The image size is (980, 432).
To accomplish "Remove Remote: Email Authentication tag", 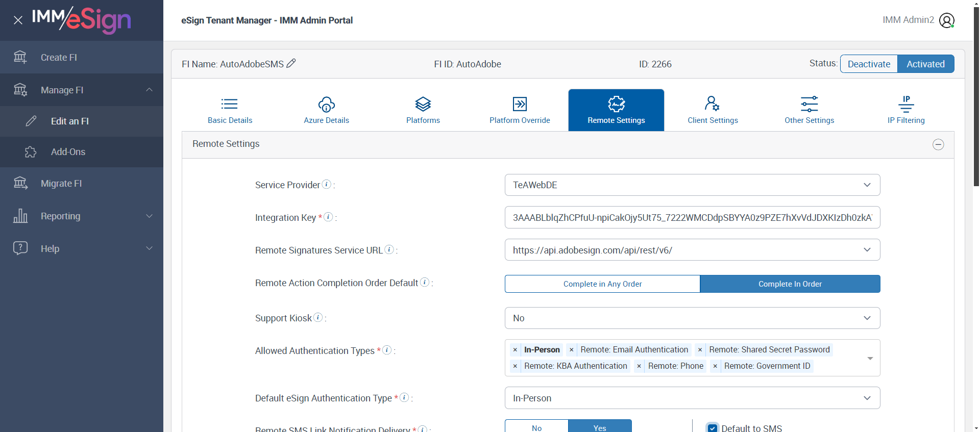I will [x=572, y=350].
